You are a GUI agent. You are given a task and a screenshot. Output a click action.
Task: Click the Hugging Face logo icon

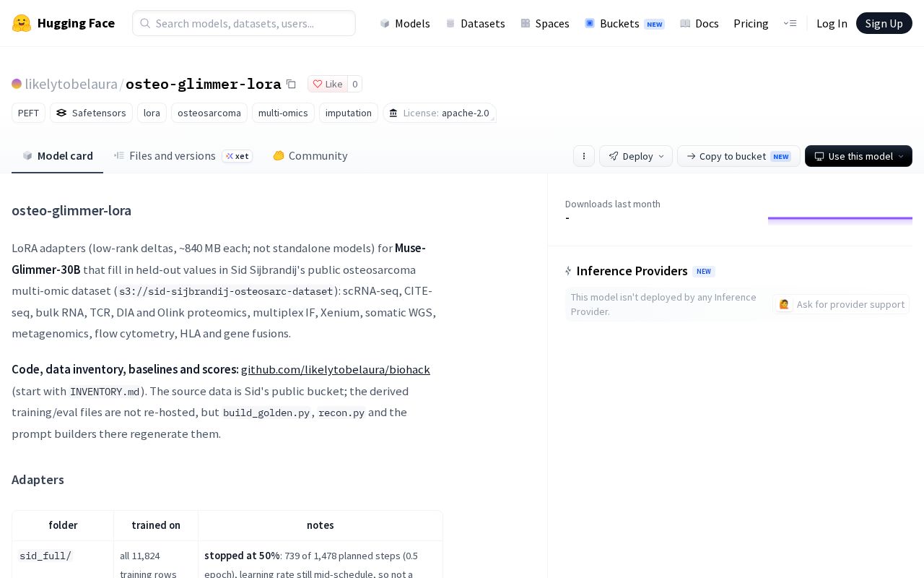22,23
